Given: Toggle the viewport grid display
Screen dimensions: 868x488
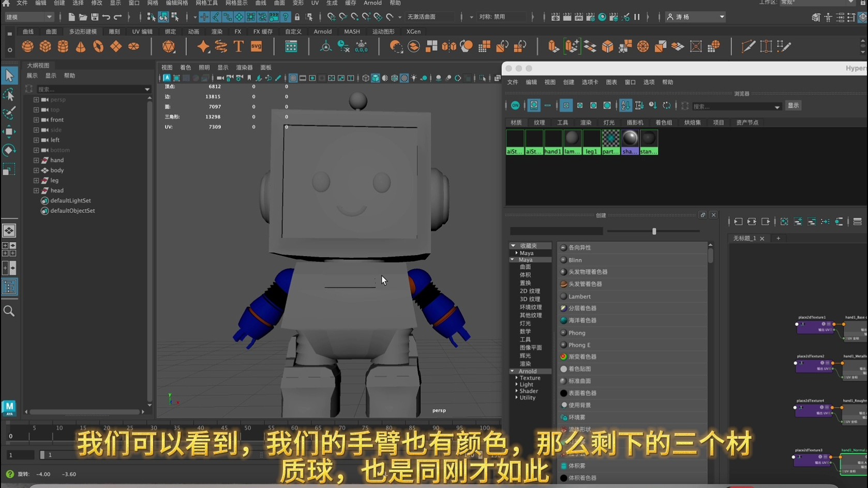Looking at the screenshot, I should pos(293,78).
